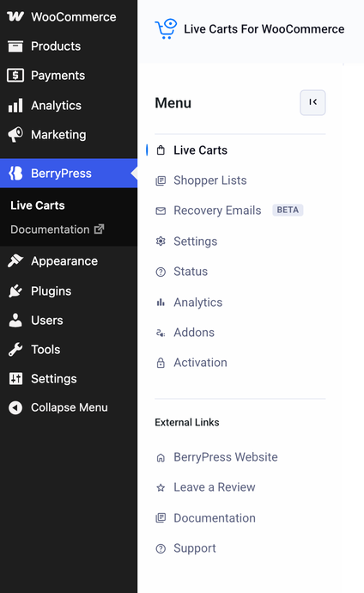The width and height of the screenshot is (364, 593).
Task: Click the plugin Settings gear icon
Action: [x=161, y=241]
